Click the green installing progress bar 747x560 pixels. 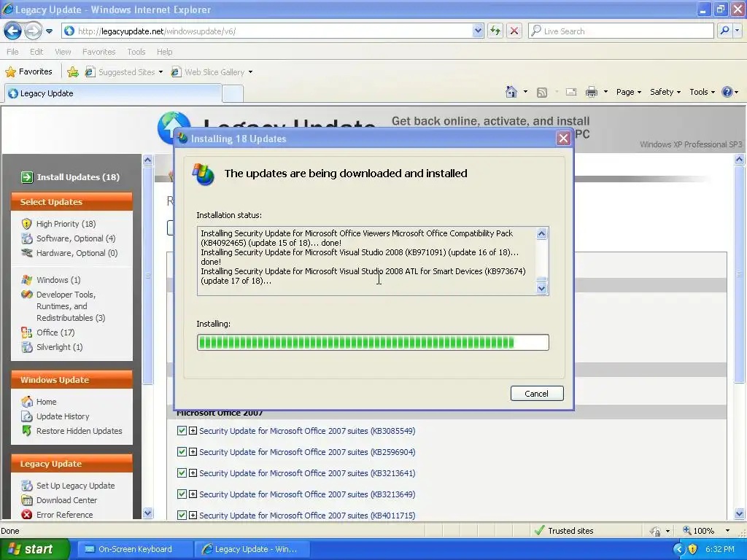[373, 343]
